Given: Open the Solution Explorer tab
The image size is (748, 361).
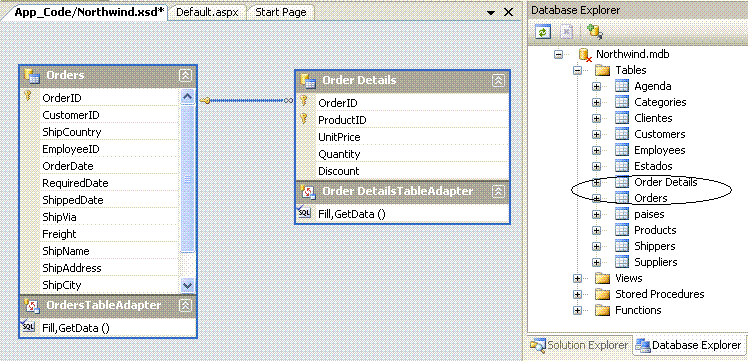Looking at the screenshot, I should coord(580,345).
